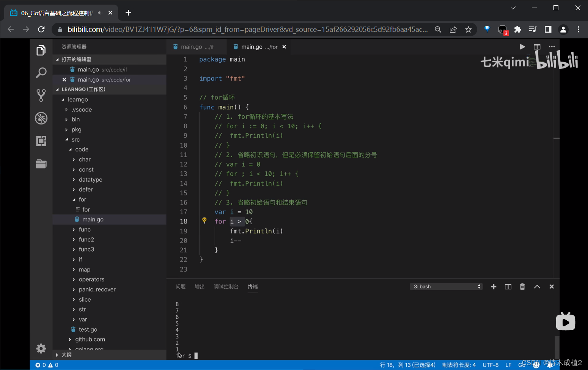The width and height of the screenshot is (588, 370).
Task: Go back in browser history
Action: (11, 29)
